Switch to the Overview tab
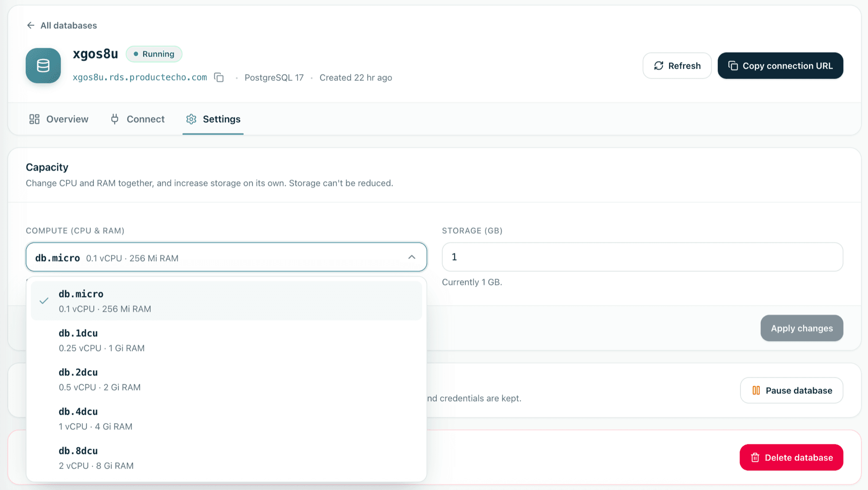This screenshot has height=490, width=868. pos(59,119)
